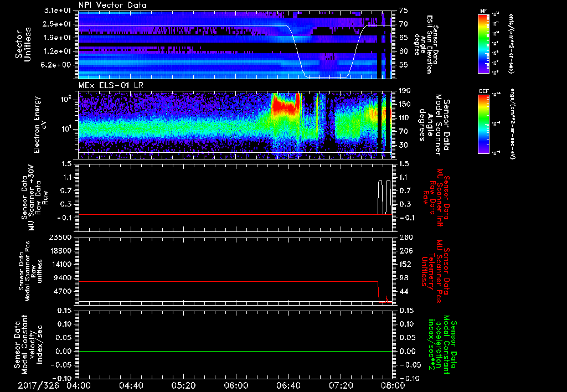
Task: Click the "75" sun elevation tick
Action: click(404, 11)
